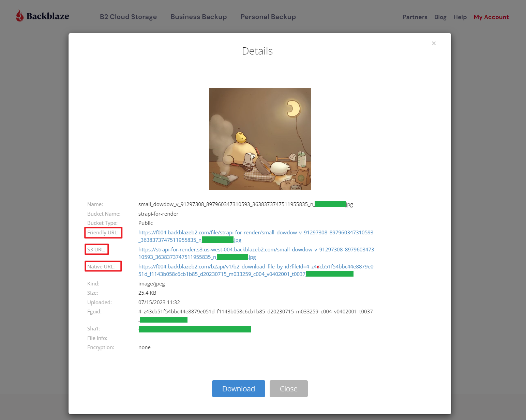Select the Fguid value text
This screenshot has height=420, width=526.
point(256,315)
